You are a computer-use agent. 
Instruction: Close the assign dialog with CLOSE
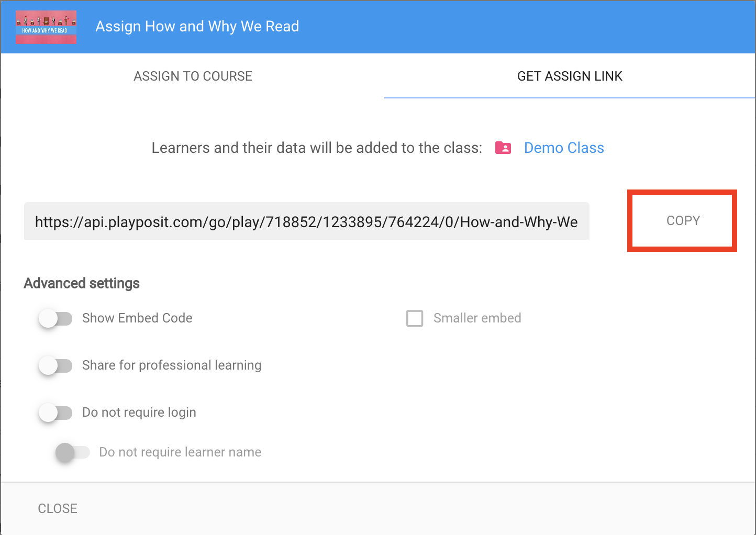(x=57, y=508)
